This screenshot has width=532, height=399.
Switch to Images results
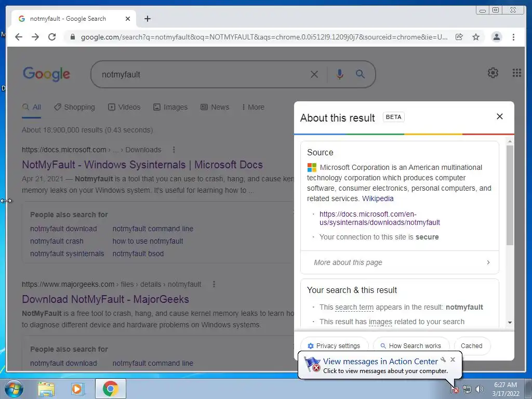[170, 107]
